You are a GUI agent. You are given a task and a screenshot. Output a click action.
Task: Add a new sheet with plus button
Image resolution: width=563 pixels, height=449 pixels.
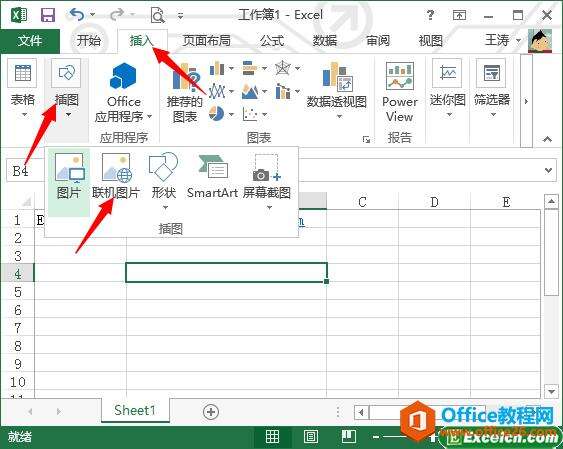tap(211, 411)
